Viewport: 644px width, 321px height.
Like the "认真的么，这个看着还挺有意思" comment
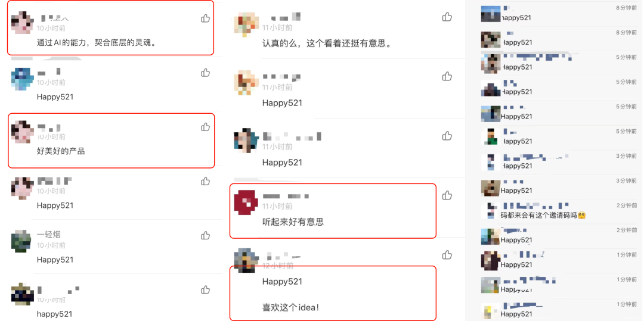447,17
